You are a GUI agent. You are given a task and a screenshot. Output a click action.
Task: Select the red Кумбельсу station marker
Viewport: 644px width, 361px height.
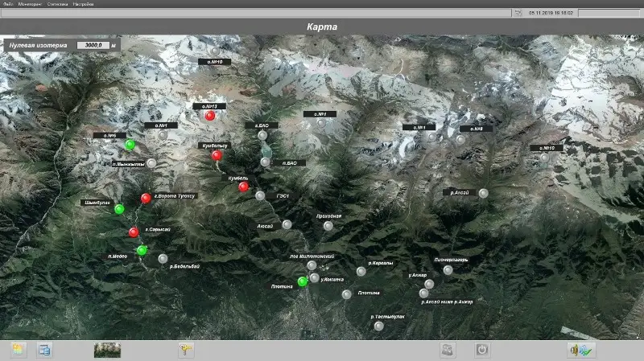pos(217,156)
